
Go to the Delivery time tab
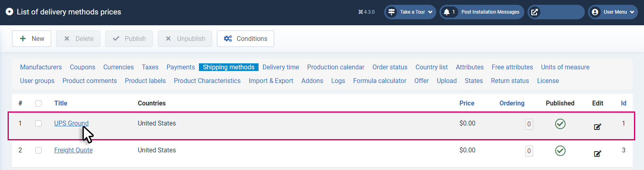tap(281, 67)
